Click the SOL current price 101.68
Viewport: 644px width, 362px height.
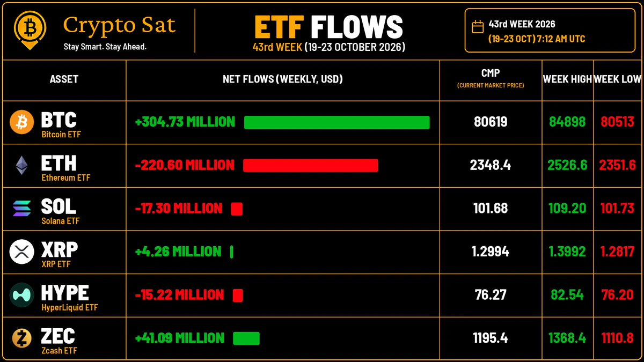point(491,209)
